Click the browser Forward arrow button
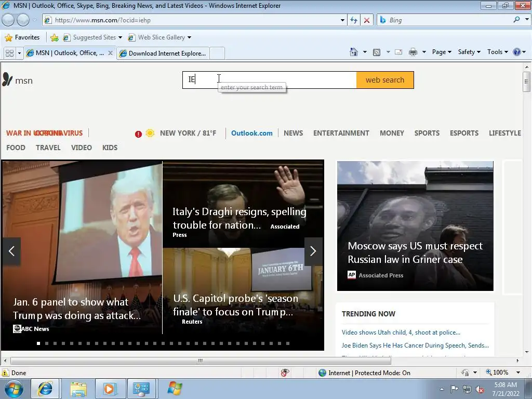532x399 pixels. pyautogui.click(x=23, y=20)
